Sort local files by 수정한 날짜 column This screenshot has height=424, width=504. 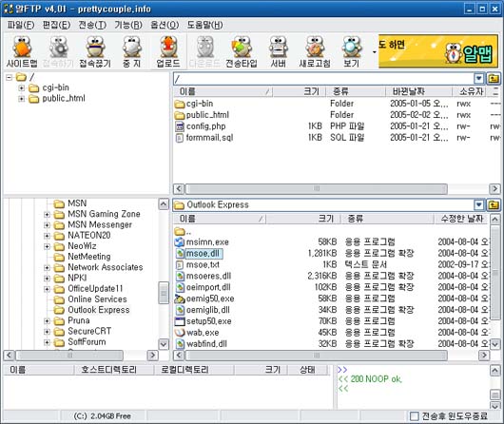[x=461, y=219]
